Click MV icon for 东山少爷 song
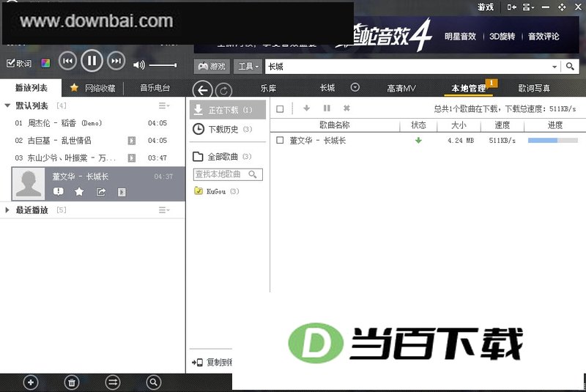 pyautogui.click(x=132, y=158)
